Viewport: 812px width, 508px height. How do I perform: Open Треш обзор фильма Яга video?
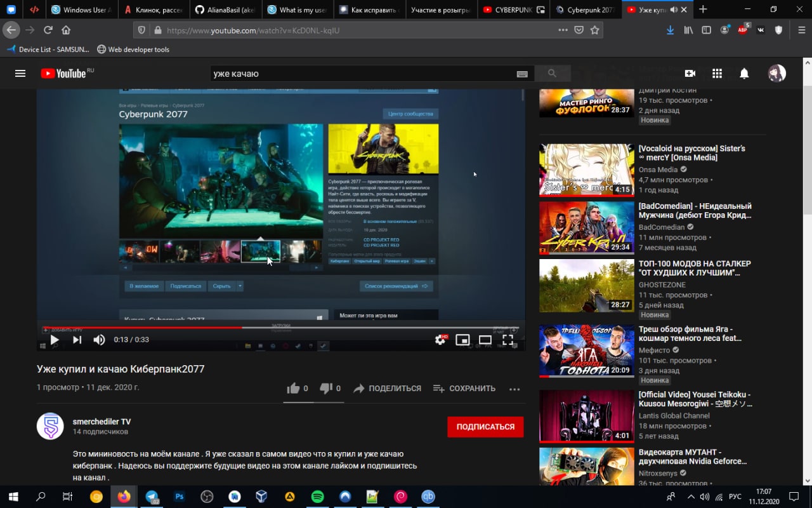pyautogui.click(x=690, y=334)
